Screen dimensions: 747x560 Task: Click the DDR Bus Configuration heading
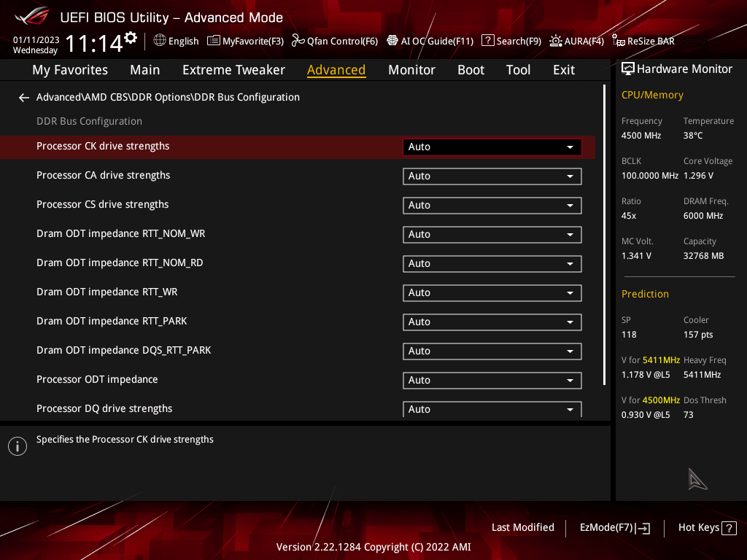89,122
